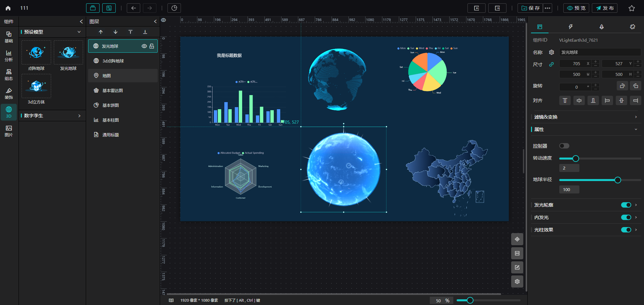Screen dimensions: 644x305
Task: Move layer up with up arrow
Action: pos(101,32)
